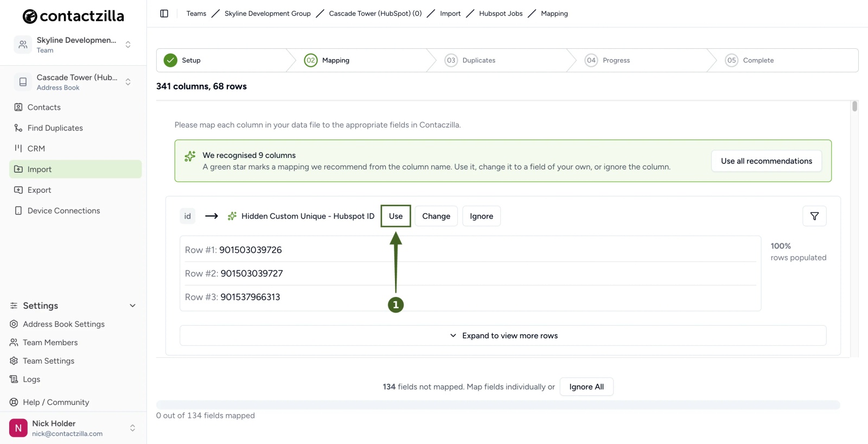Click the Help / Community lifebuoy icon
Viewport: 868px width, 444px height.
14,402
